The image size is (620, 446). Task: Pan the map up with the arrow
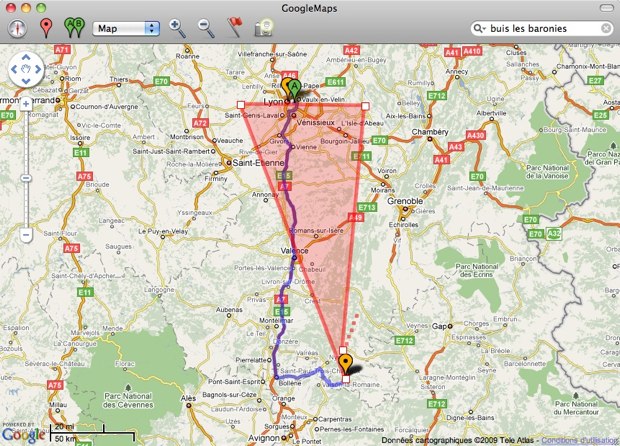coord(26,58)
